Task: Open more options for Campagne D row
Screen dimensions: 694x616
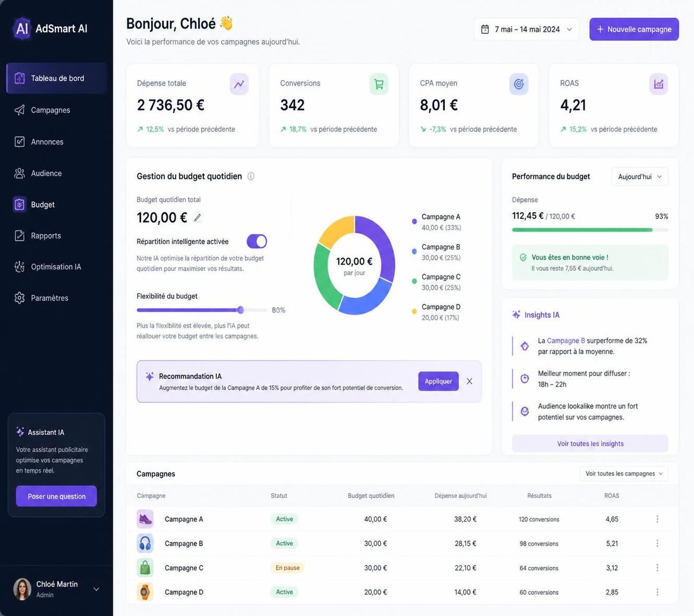Action: [657, 592]
